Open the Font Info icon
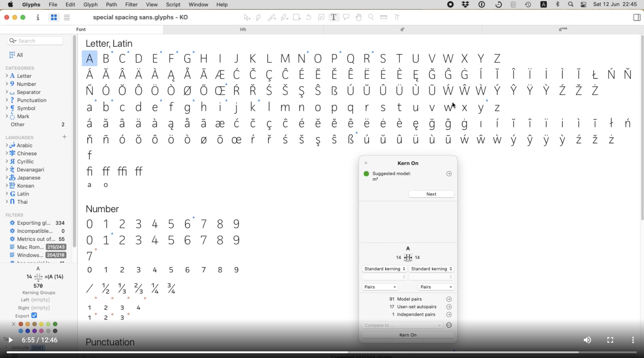This screenshot has height=358, width=644. 38,17
